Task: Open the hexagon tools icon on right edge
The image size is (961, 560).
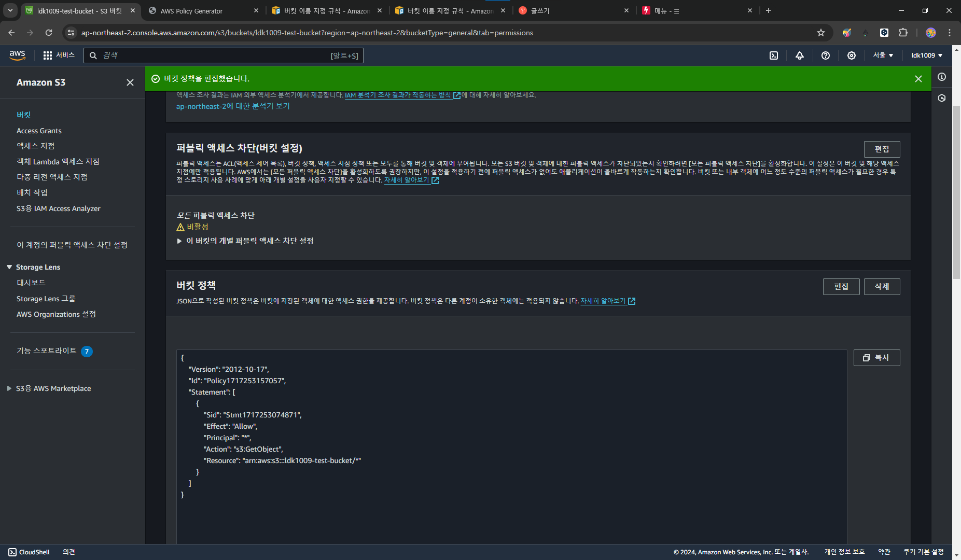Action: [x=942, y=98]
